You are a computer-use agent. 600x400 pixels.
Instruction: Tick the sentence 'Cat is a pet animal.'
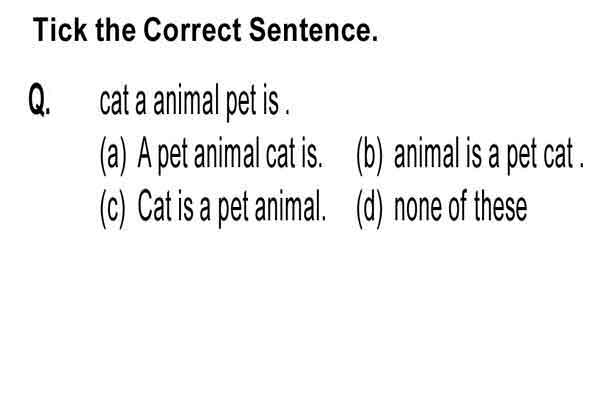(232, 208)
